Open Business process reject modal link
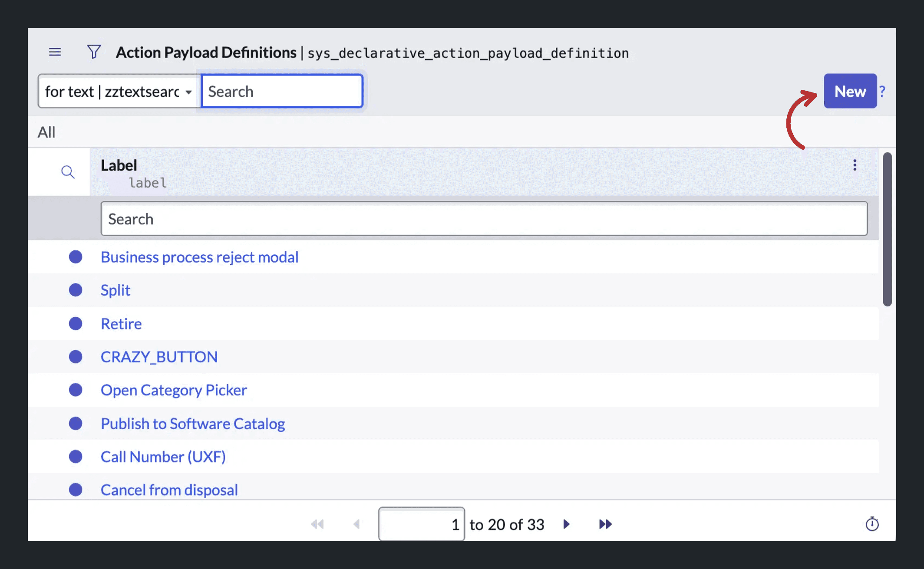 click(x=199, y=257)
